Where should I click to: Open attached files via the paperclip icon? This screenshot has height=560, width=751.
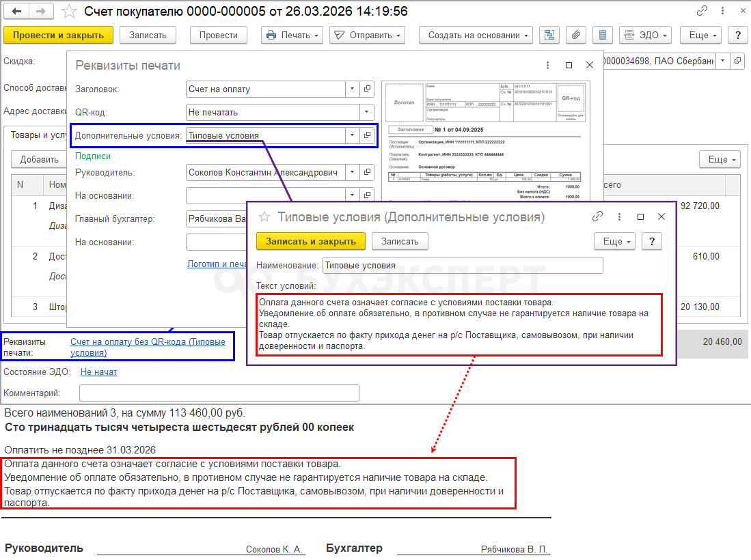(x=576, y=35)
